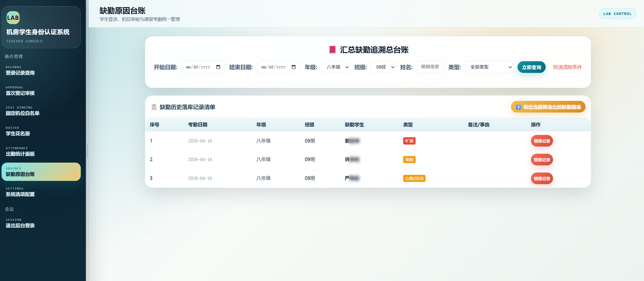Click the 姓名 模糊搜索 input field
The image size is (644, 281).
coord(430,67)
